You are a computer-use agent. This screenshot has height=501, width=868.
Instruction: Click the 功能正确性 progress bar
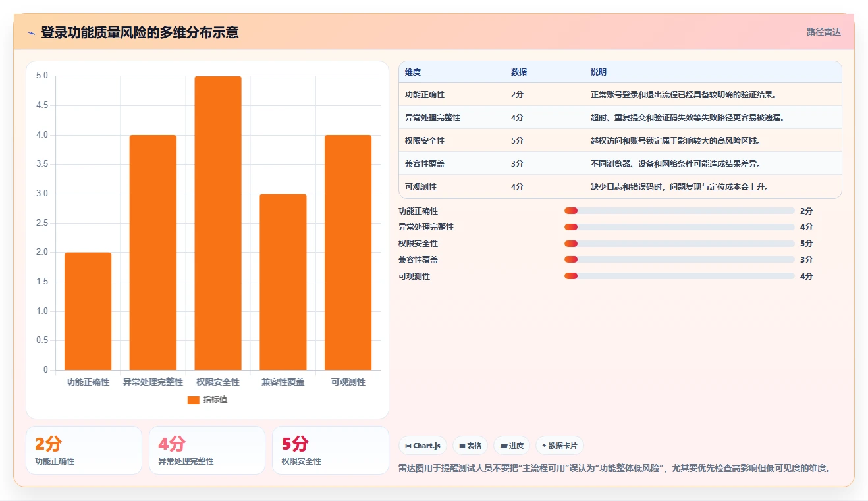[679, 211]
